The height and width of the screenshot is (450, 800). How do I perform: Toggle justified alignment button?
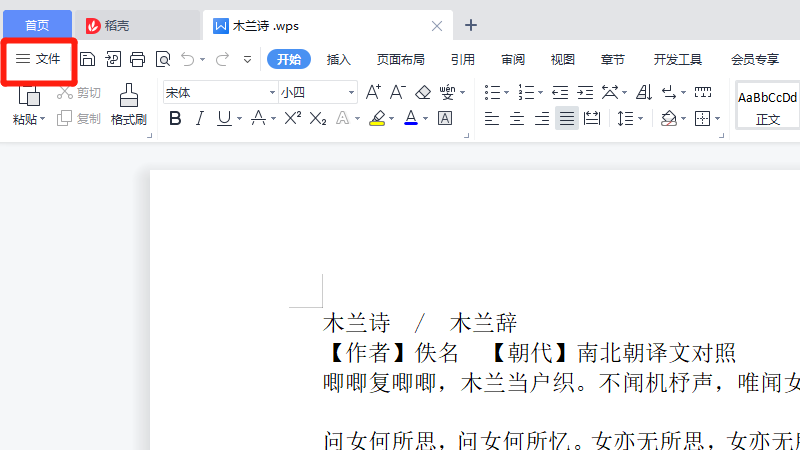(566, 119)
